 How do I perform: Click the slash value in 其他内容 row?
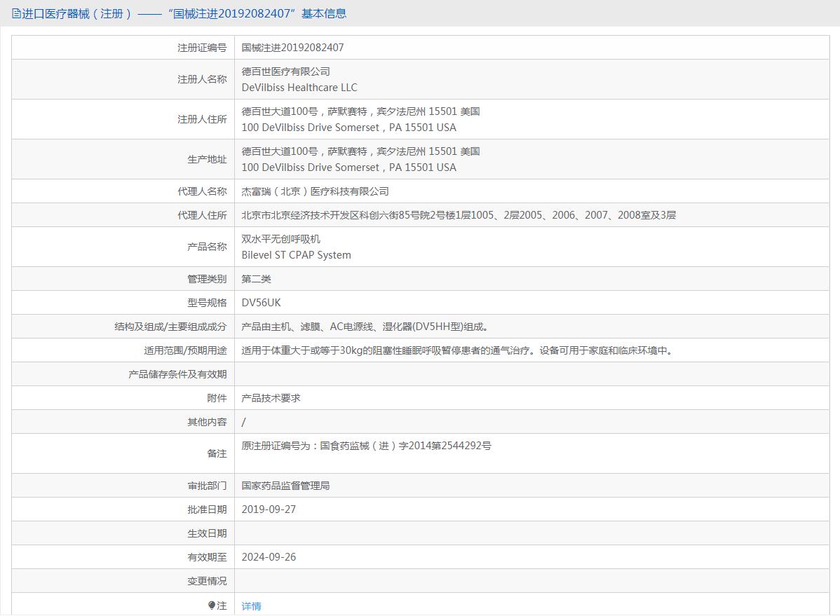coord(244,422)
